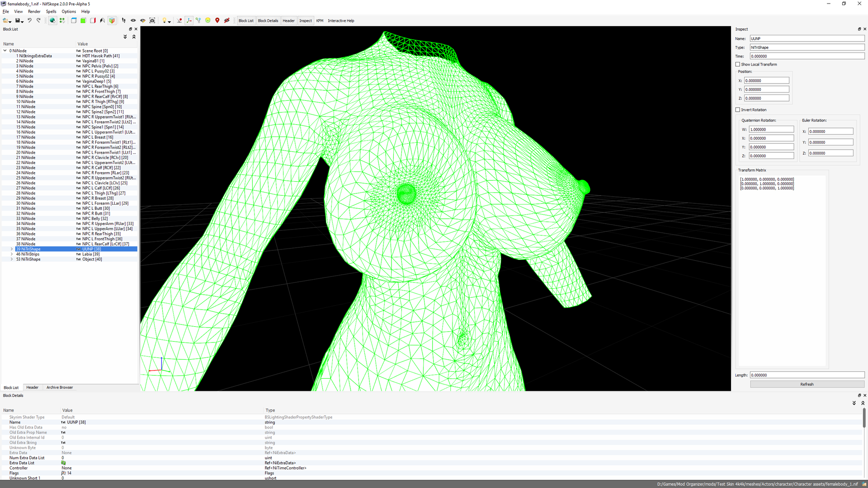The height and width of the screenshot is (488, 868).
Task: Click the light bulb lighting icon
Action: pos(165,21)
